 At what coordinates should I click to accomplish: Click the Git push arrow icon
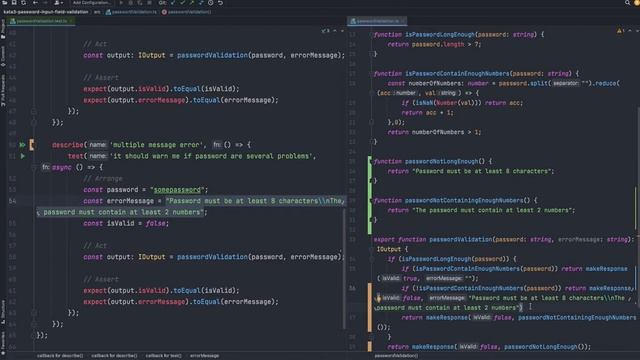click(192, 2)
